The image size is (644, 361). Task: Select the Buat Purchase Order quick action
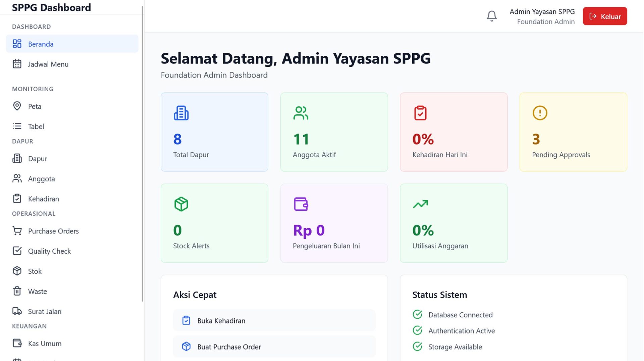[x=274, y=347]
